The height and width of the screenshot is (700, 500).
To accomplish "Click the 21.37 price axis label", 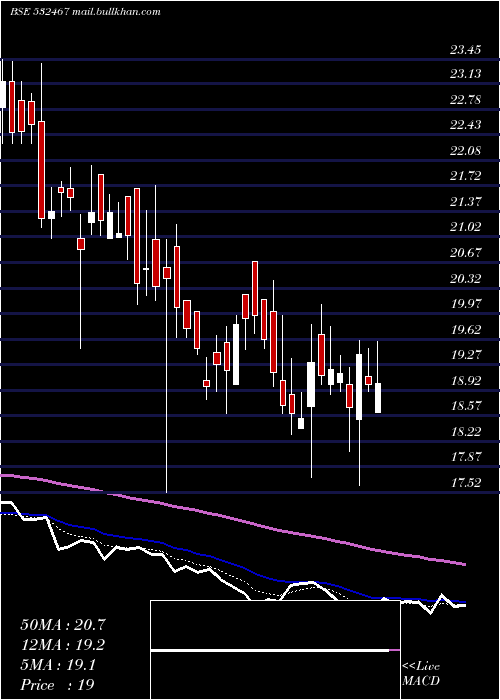I will coord(466,202).
